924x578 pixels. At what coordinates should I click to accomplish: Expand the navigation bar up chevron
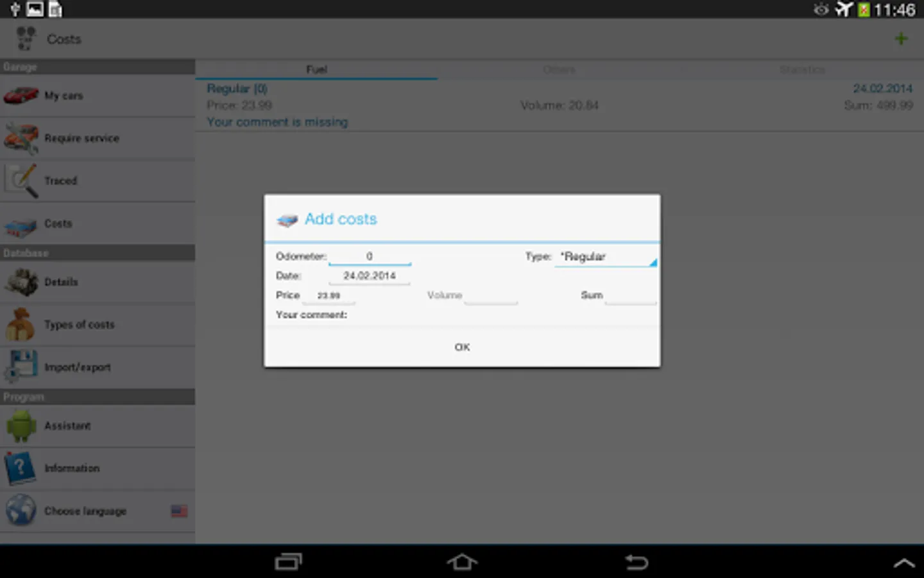[904, 563]
